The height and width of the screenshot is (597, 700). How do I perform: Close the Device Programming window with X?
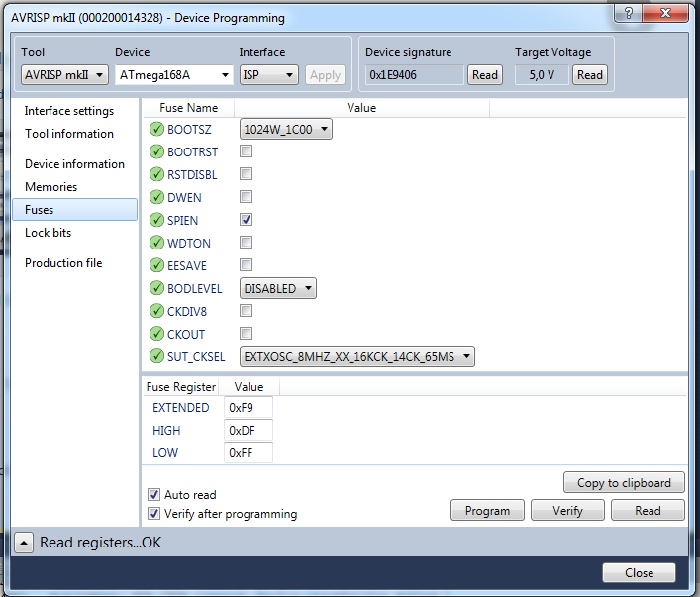coord(665,13)
